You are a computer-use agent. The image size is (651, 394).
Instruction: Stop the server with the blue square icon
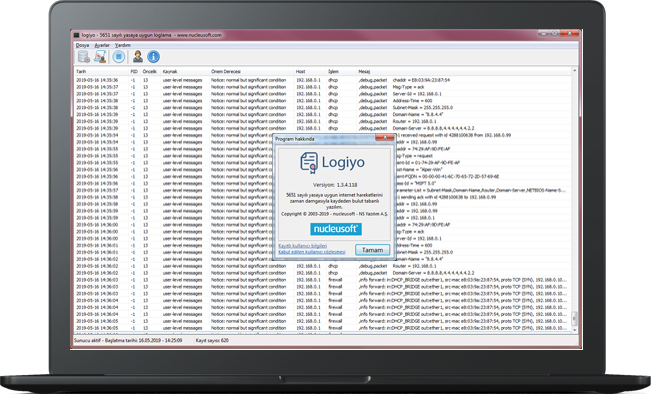[x=119, y=56]
